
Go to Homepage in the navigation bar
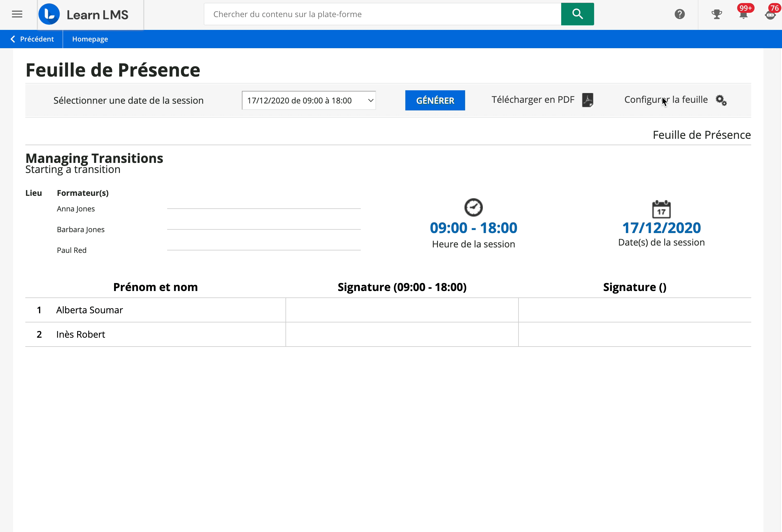[x=90, y=39]
